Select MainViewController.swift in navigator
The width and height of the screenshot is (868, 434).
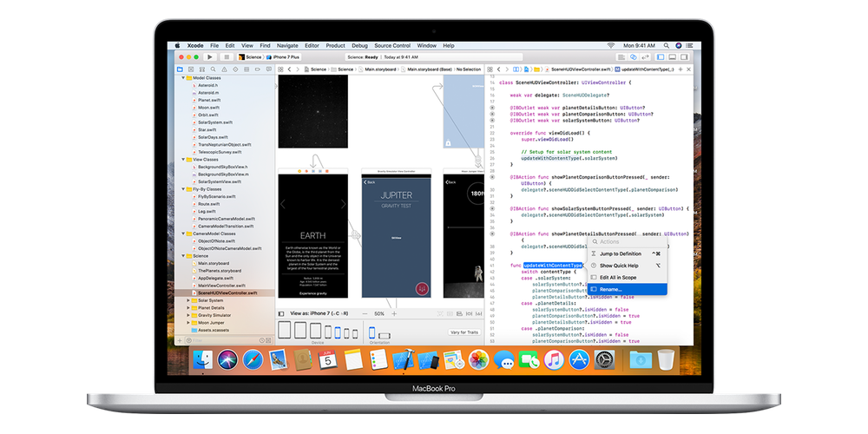[x=221, y=285]
